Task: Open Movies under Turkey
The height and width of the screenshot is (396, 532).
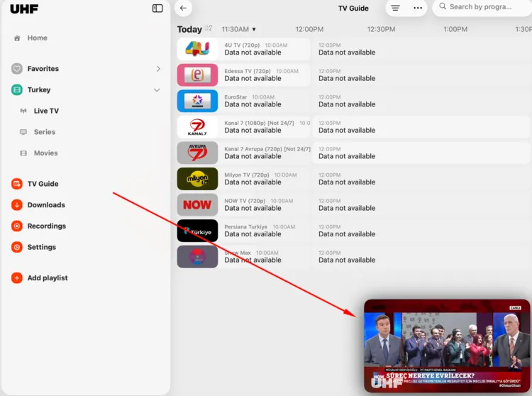Action: coord(45,153)
